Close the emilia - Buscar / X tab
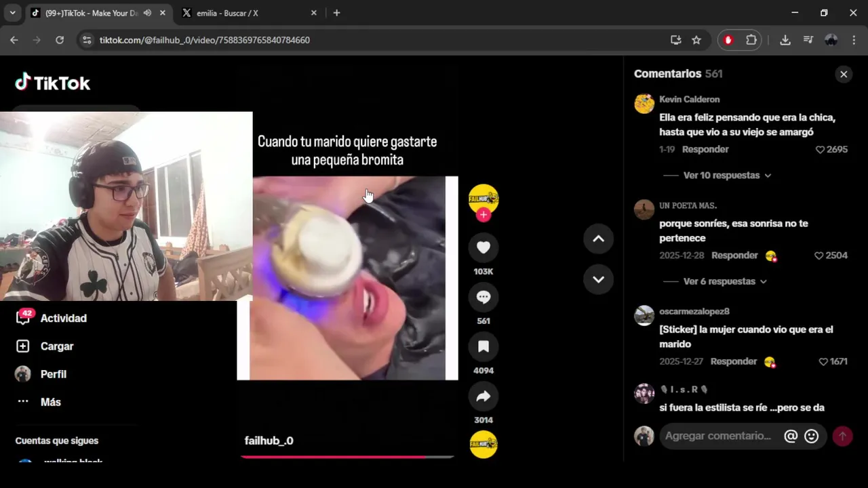The image size is (868, 488). pyautogui.click(x=313, y=13)
